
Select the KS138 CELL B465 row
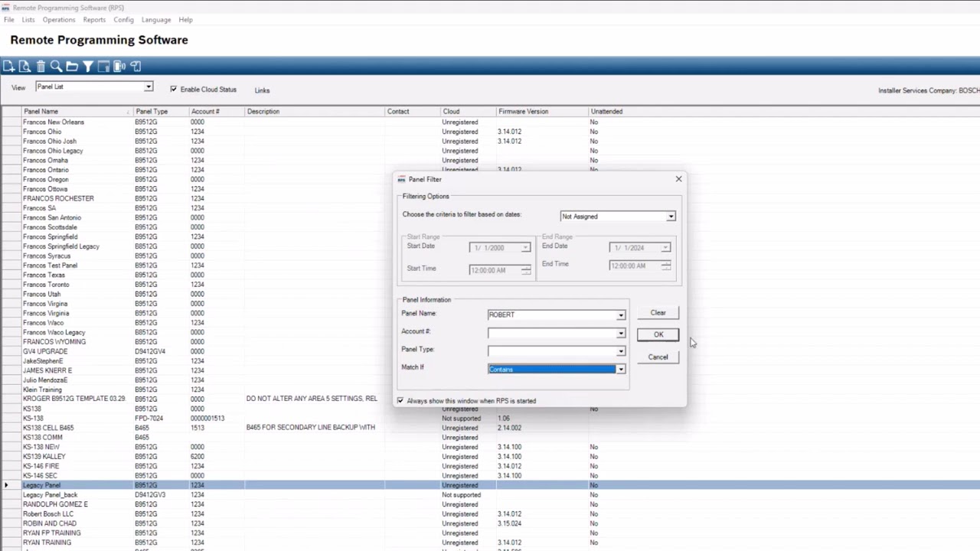[x=490, y=428]
